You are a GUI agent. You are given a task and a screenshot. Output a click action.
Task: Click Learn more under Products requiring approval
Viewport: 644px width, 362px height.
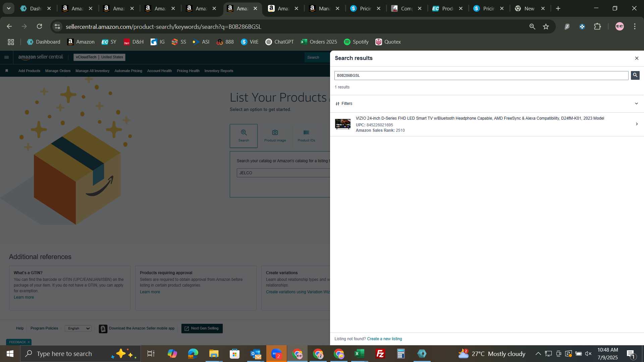150,292
